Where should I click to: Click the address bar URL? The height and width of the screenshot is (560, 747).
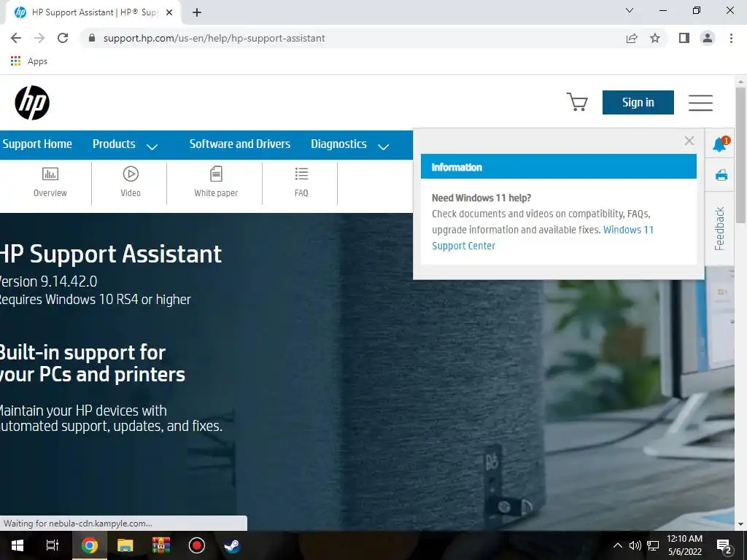coord(214,38)
